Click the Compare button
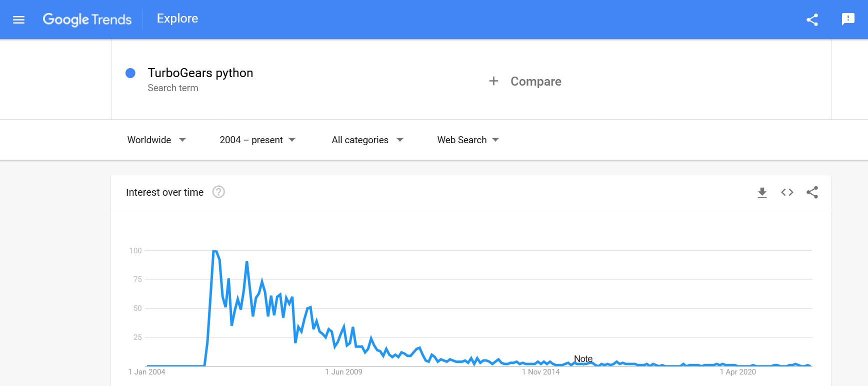868x386 pixels. pyautogui.click(x=535, y=81)
